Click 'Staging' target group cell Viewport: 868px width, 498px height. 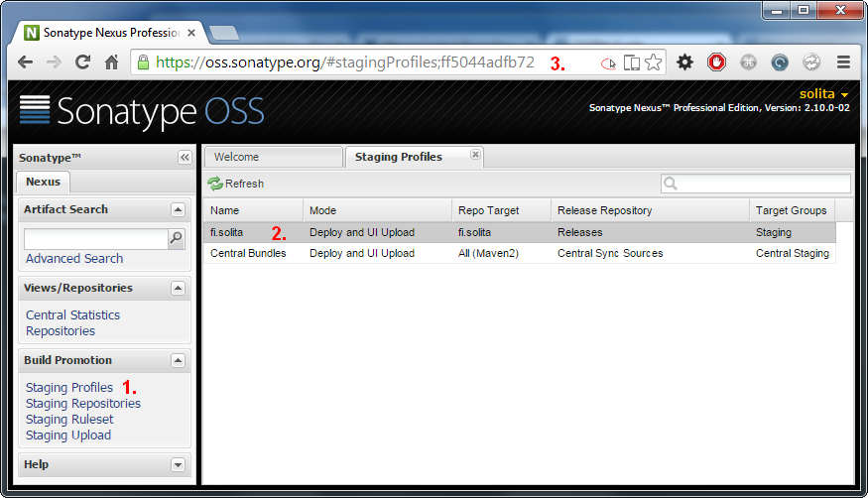coord(774,232)
